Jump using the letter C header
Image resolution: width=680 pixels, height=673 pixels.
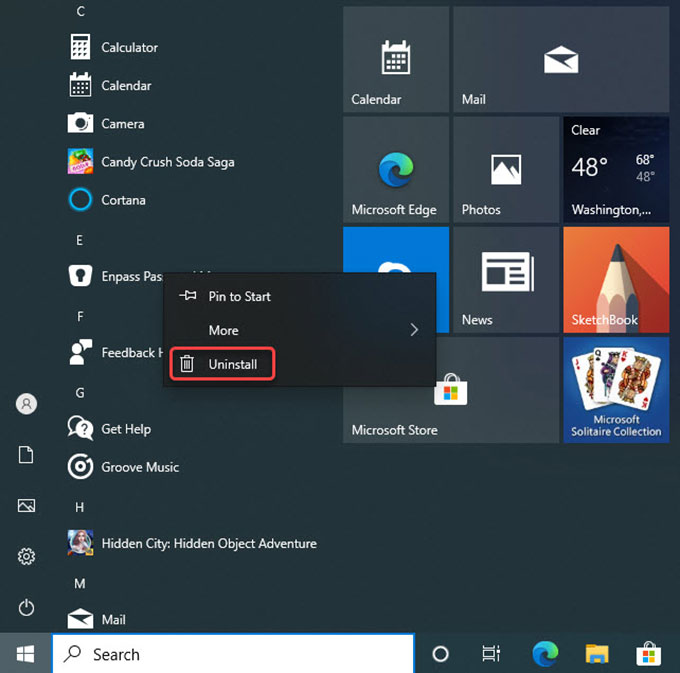click(80, 11)
